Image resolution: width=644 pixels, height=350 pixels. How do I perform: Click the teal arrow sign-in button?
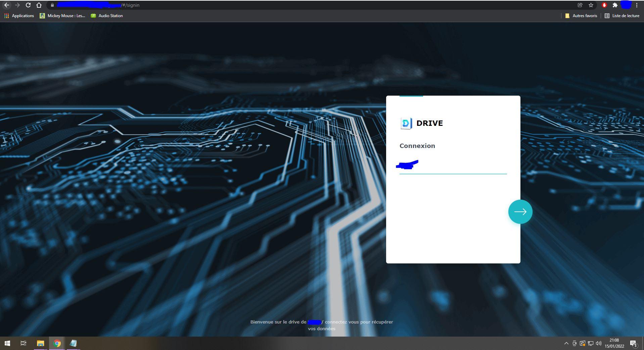coord(520,212)
